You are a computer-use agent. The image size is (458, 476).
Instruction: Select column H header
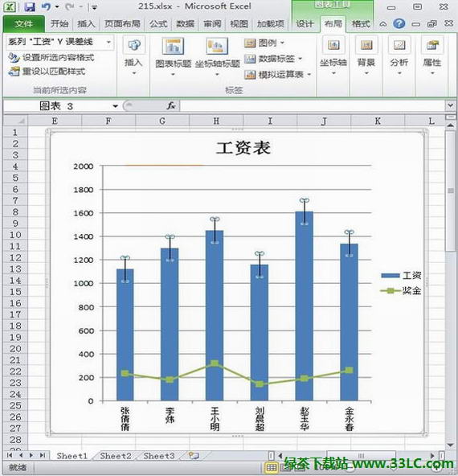coord(216,121)
